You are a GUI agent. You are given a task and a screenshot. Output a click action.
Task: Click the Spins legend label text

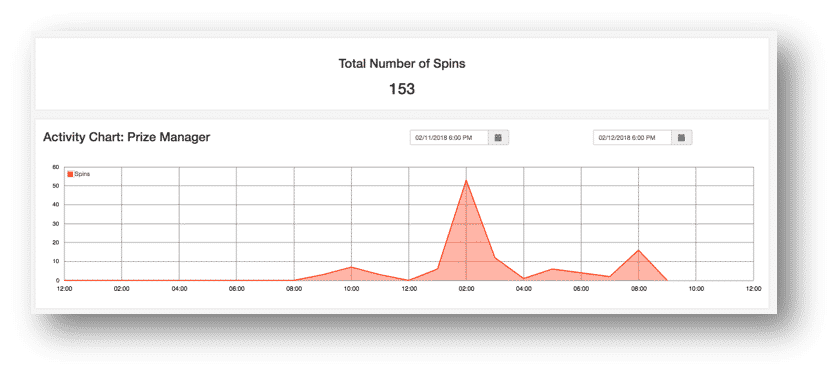point(82,174)
